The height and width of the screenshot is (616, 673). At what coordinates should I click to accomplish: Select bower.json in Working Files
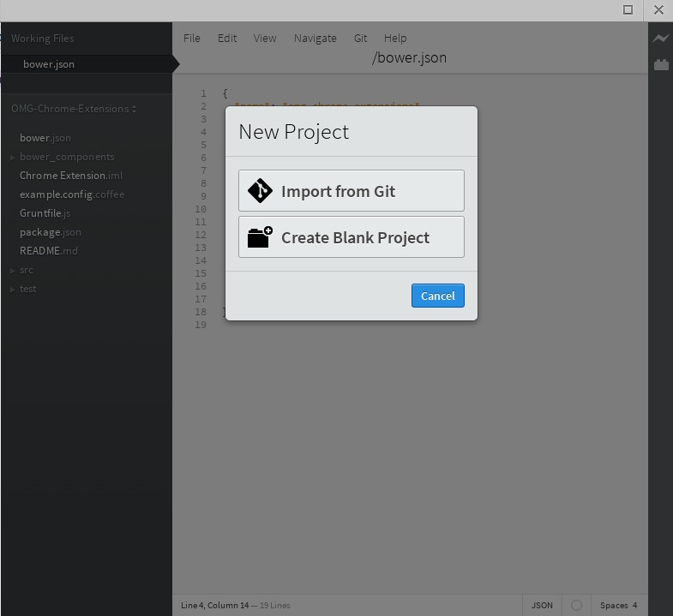49,64
